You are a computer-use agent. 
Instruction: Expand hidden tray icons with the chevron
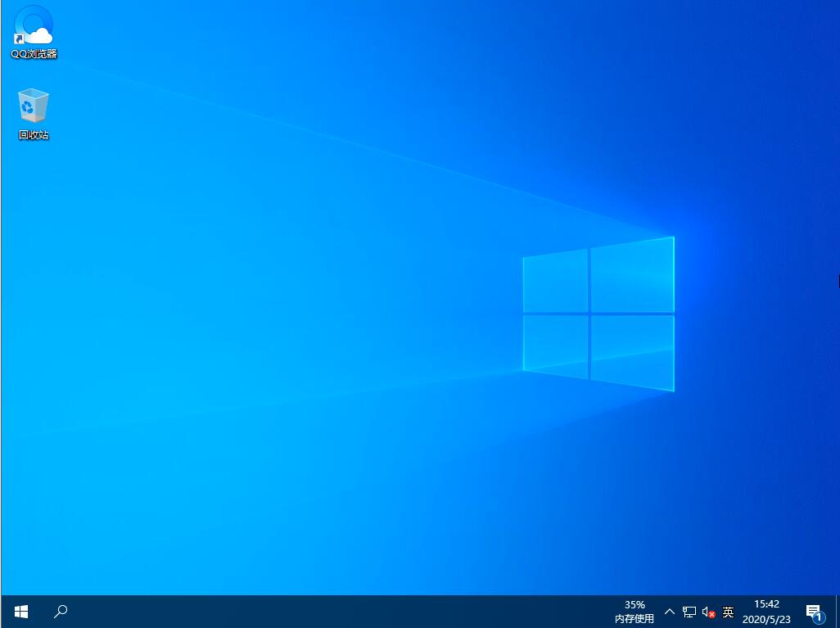coord(669,611)
